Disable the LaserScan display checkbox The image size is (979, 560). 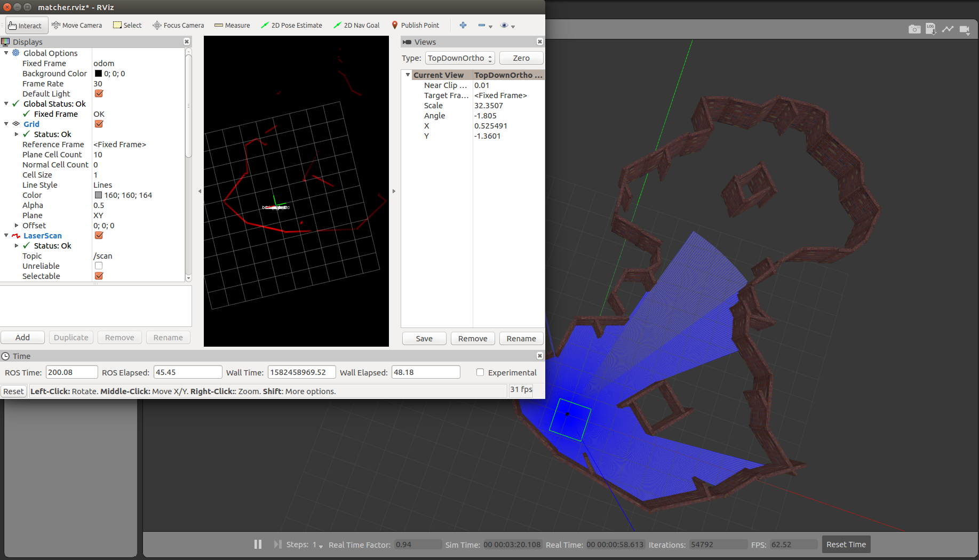click(99, 235)
